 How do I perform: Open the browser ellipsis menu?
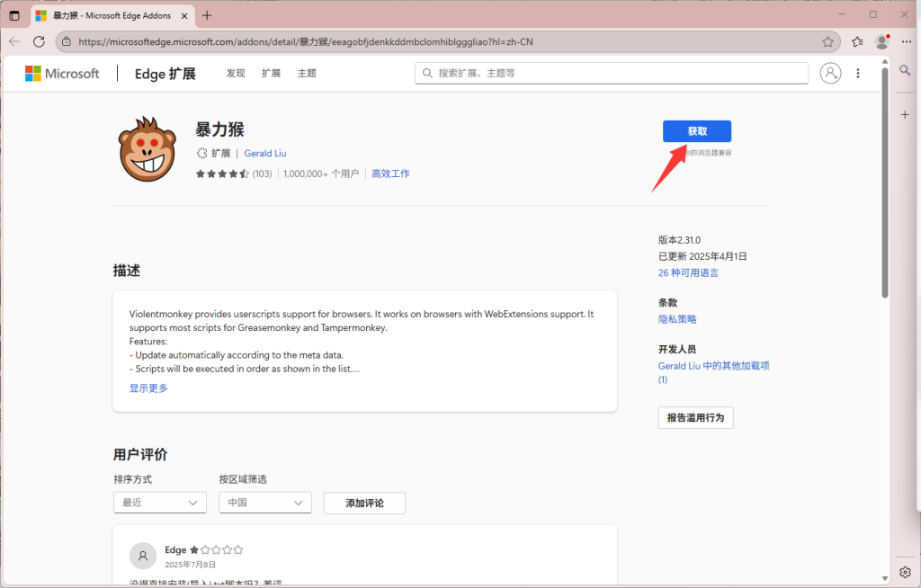(905, 41)
